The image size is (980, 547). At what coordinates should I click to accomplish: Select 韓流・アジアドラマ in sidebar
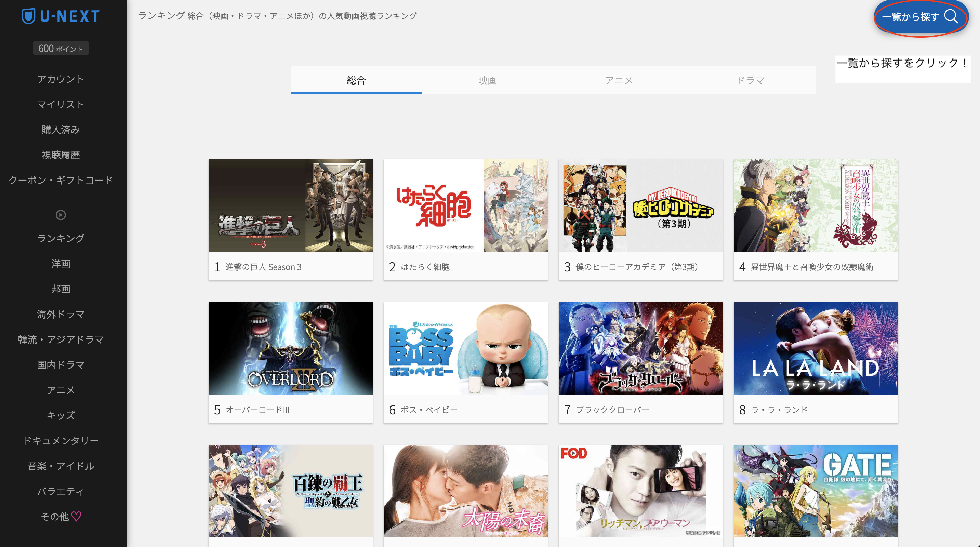[x=61, y=339]
